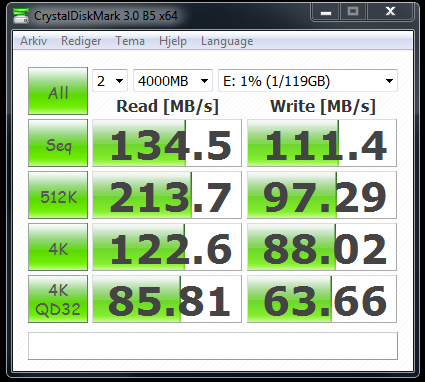Open the Hjelp menu

click(x=173, y=41)
